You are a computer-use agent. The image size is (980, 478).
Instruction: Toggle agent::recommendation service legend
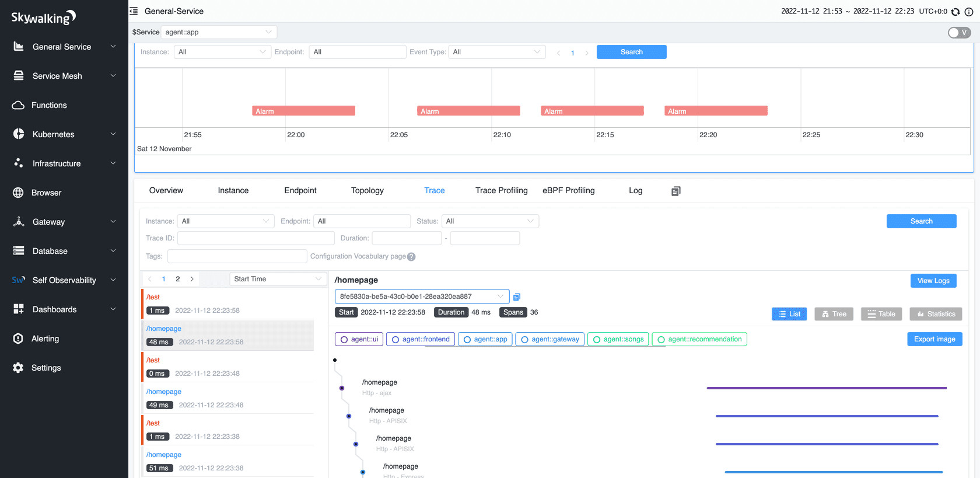pos(699,339)
